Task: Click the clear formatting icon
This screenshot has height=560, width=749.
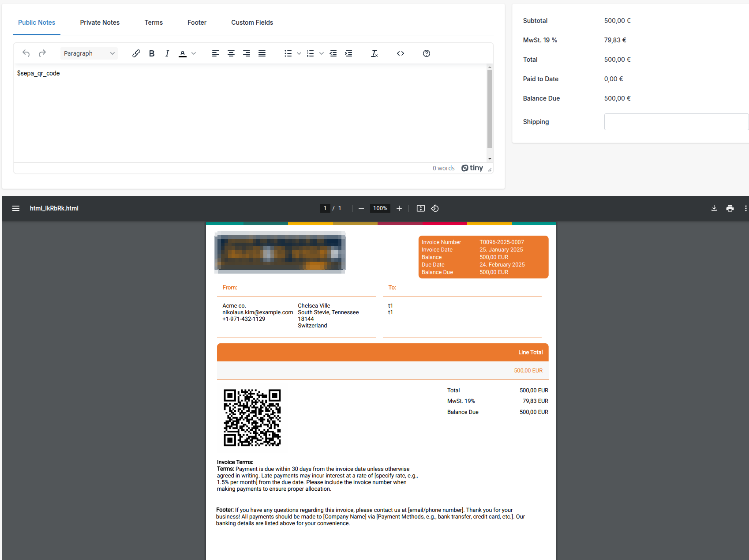Action: [374, 53]
